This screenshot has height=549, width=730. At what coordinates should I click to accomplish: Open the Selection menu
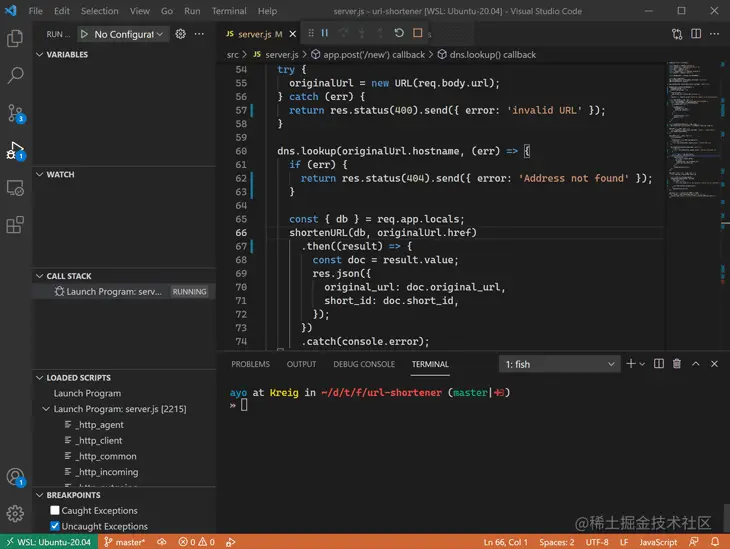tap(100, 11)
